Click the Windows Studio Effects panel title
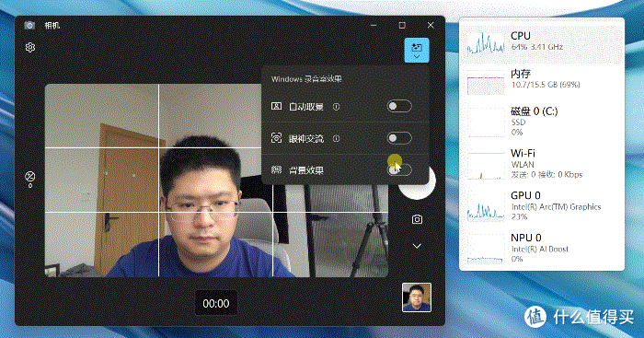Image resolution: width=644 pixels, height=338 pixels. point(306,79)
